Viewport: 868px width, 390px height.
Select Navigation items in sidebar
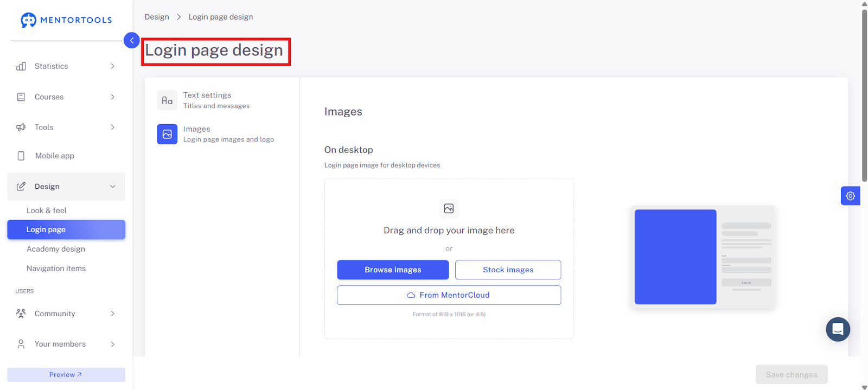56,268
